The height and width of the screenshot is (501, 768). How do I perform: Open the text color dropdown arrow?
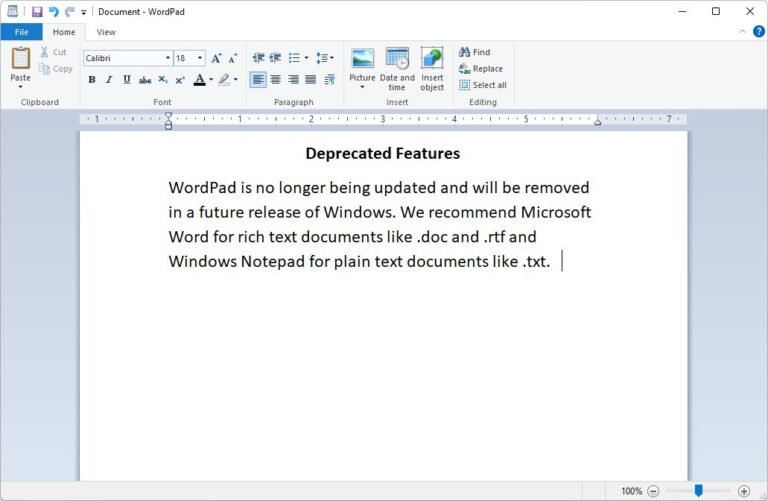tap(211, 80)
